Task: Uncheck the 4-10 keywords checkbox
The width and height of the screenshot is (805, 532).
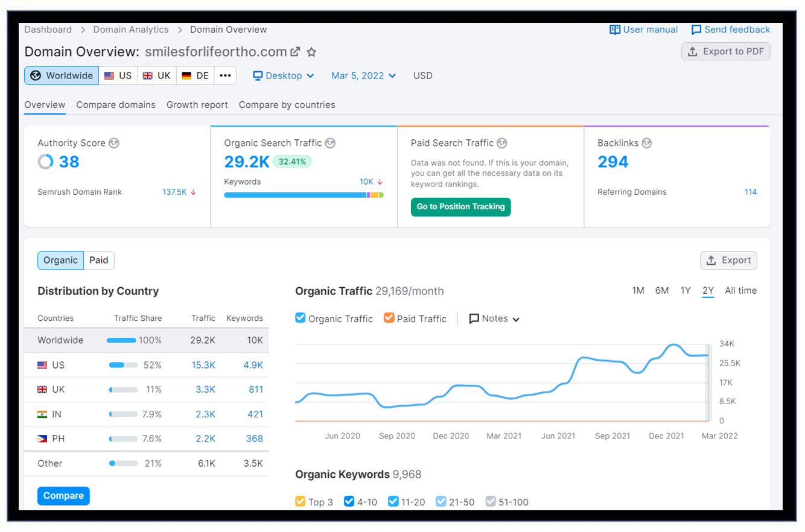Action: (349, 502)
